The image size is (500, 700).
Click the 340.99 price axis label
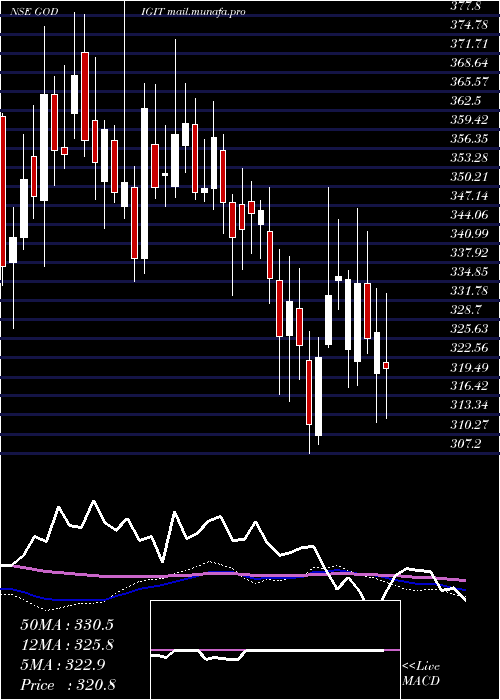click(469, 233)
